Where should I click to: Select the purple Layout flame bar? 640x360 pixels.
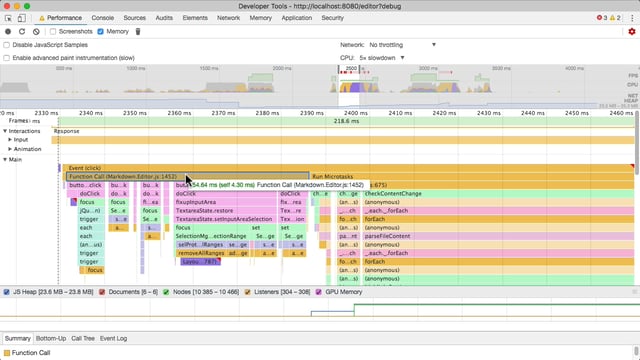[200, 262]
